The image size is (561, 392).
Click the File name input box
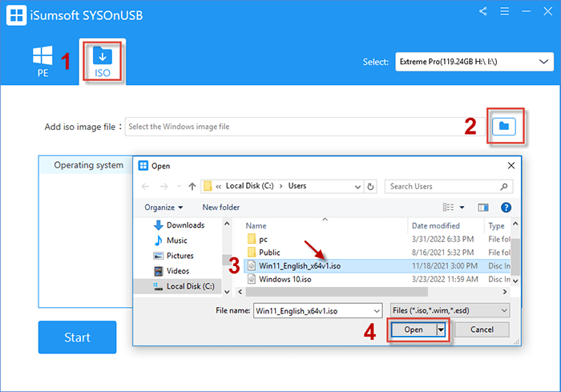(313, 311)
